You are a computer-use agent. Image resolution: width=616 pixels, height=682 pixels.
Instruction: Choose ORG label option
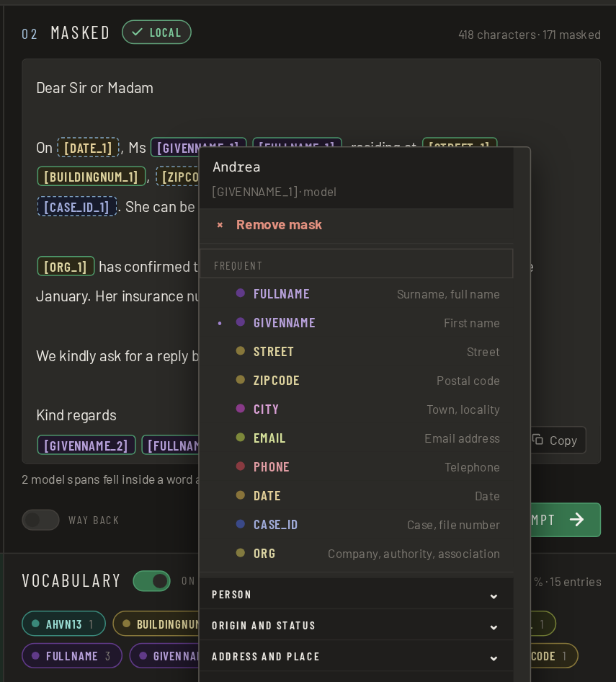356,553
